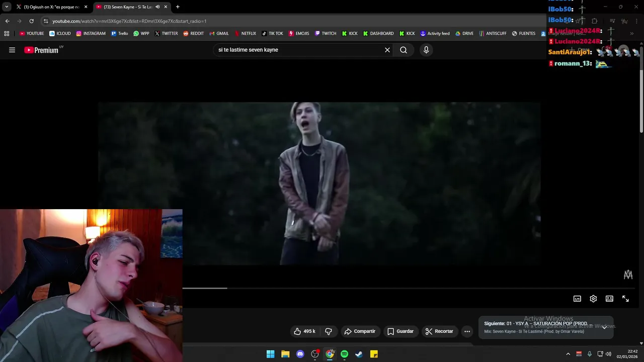
Task: Open the ANTISCUFF bookmark
Action: coord(493,34)
